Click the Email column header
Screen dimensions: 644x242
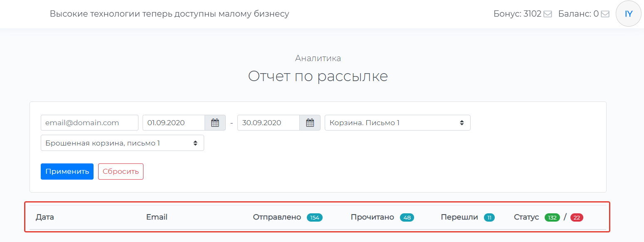(157, 217)
